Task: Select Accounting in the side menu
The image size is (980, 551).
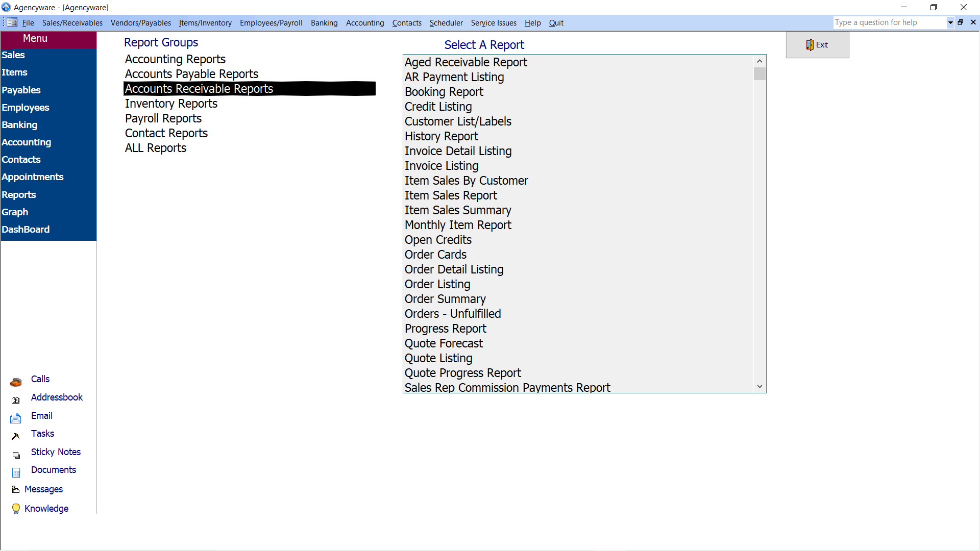Action: pos(26,142)
